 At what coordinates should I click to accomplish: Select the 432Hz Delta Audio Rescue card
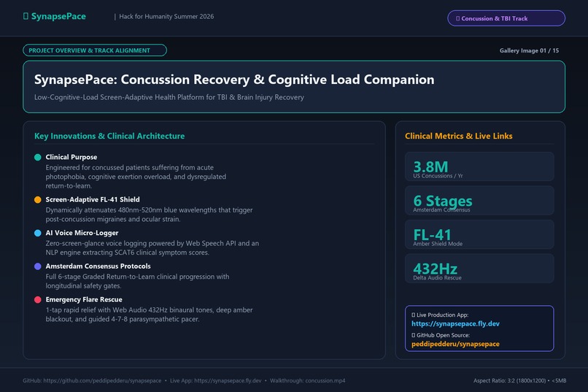(x=479, y=269)
